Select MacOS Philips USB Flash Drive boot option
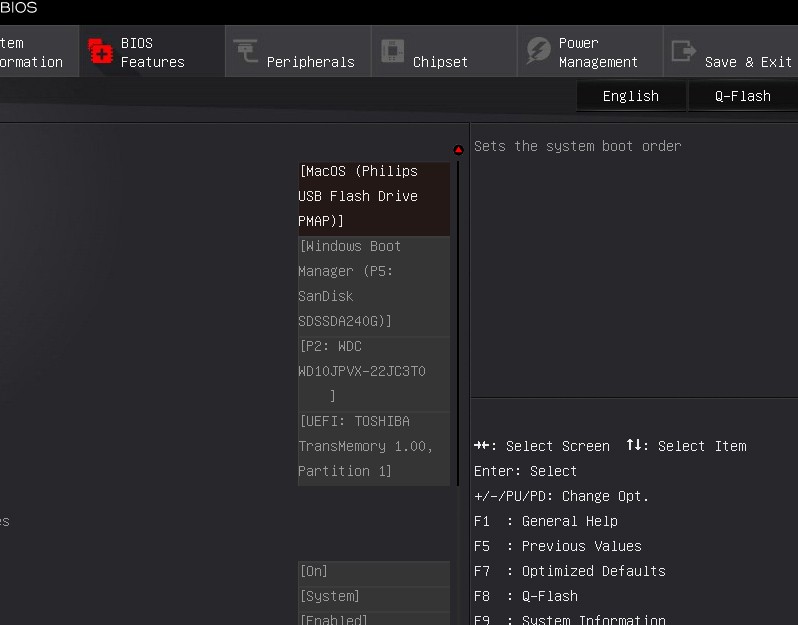Viewport: 798px width, 625px height. click(373, 196)
